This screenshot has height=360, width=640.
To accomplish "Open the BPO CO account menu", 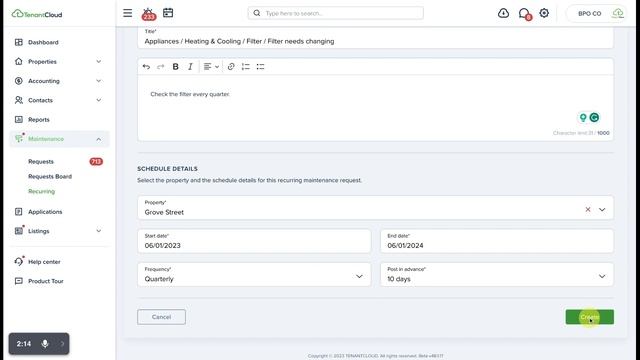I will [x=596, y=13].
